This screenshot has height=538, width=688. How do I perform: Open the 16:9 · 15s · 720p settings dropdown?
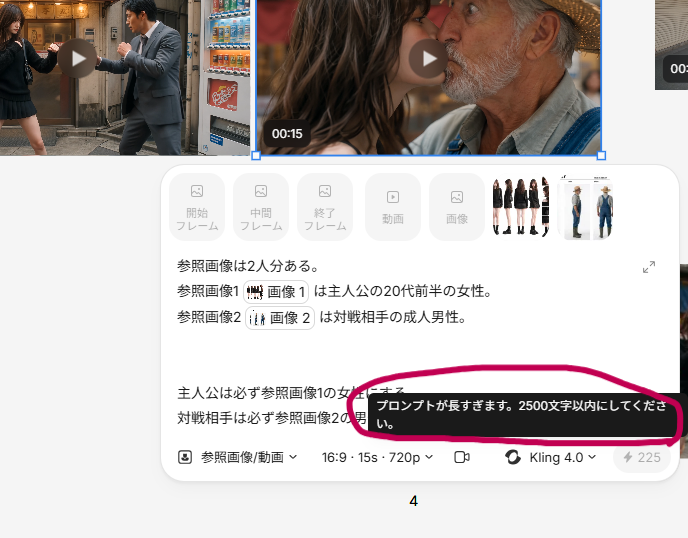[x=377, y=457]
